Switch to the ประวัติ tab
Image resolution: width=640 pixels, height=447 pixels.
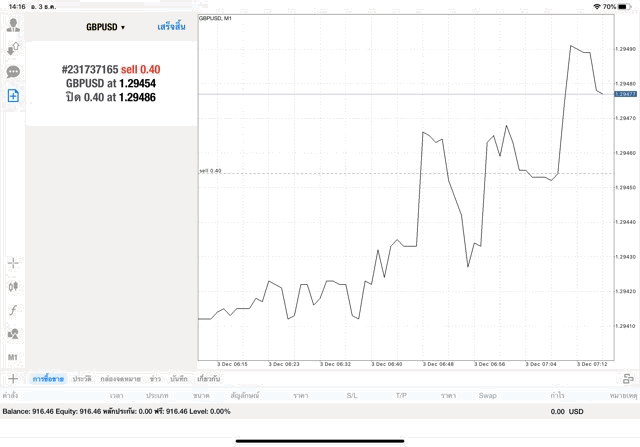click(82, 379)
